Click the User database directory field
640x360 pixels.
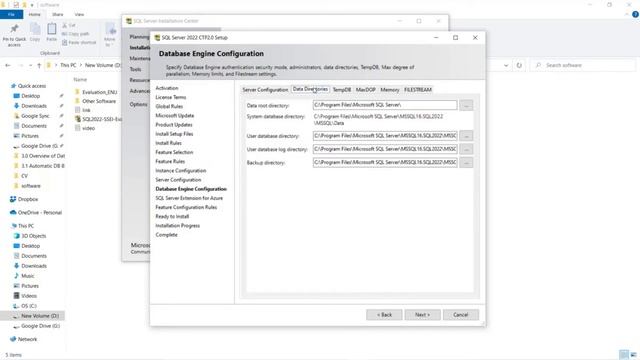point(385,136)
